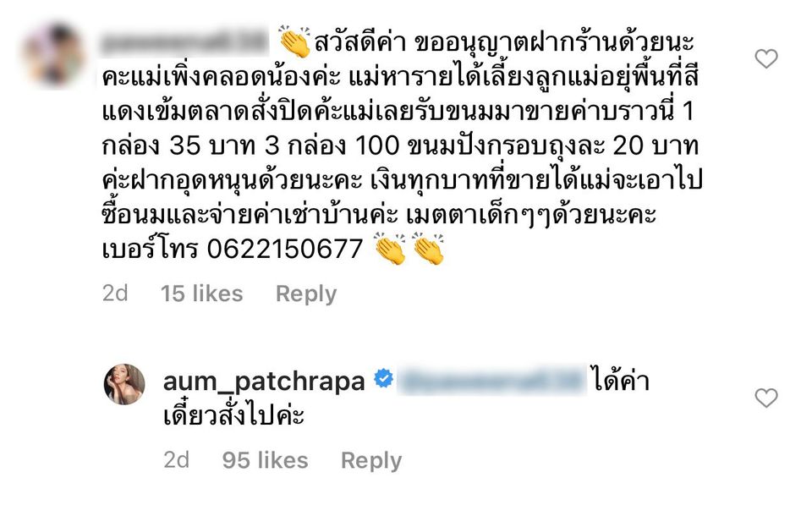Select the phone number 0622150677
The image size is (812, 505).
(x=285, y=250)
